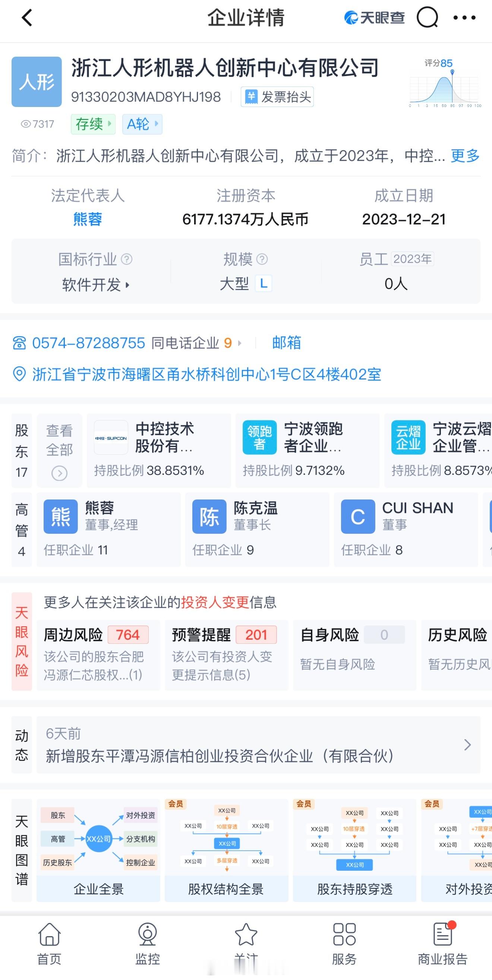
Task: Open shareholder 宁波领跑者企业… card
Action: pyautogui.click(x=307, y=450)
